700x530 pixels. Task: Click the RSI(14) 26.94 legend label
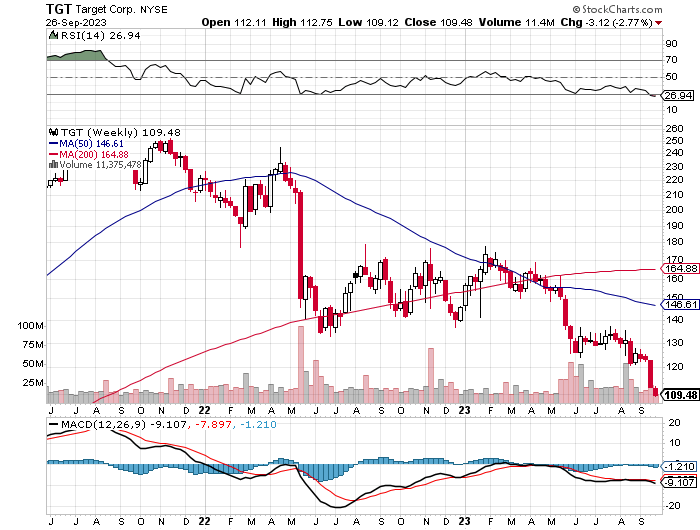click(100, 36)
